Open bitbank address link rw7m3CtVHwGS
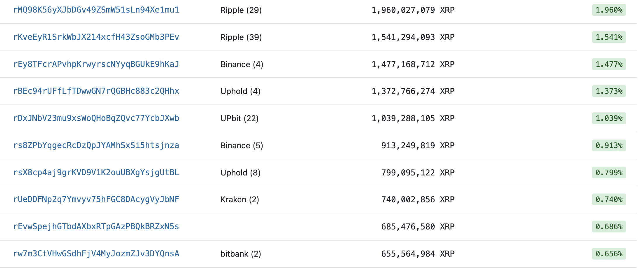This screenshot has height=268, width=644. pyautogui.click(x=96, y=254)
